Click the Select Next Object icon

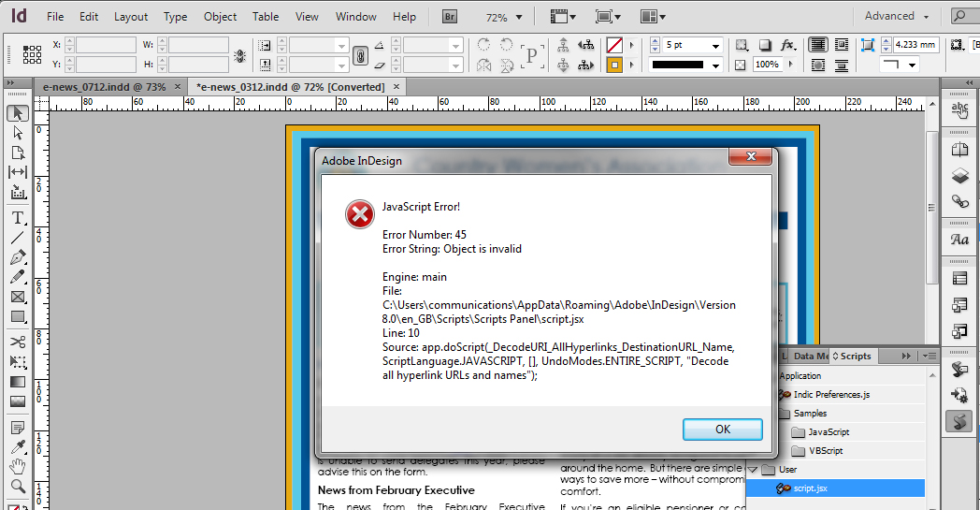[x=585, y=65]
